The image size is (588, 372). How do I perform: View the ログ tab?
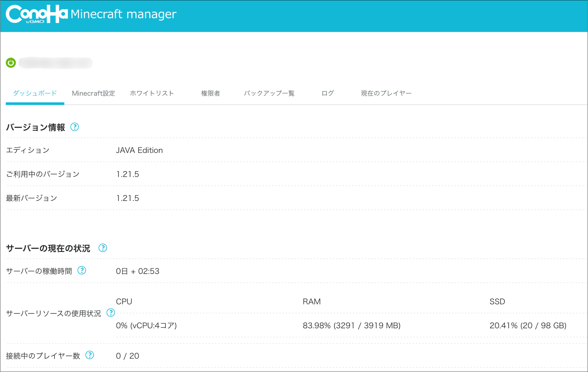point(328,93)
